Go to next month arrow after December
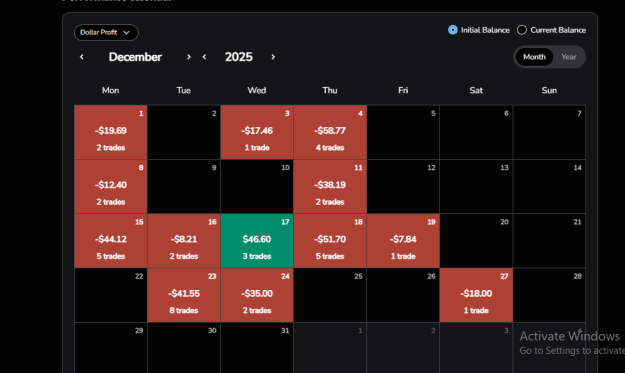The height and width of the screenshot is (373, 625). tap(189, 57)
